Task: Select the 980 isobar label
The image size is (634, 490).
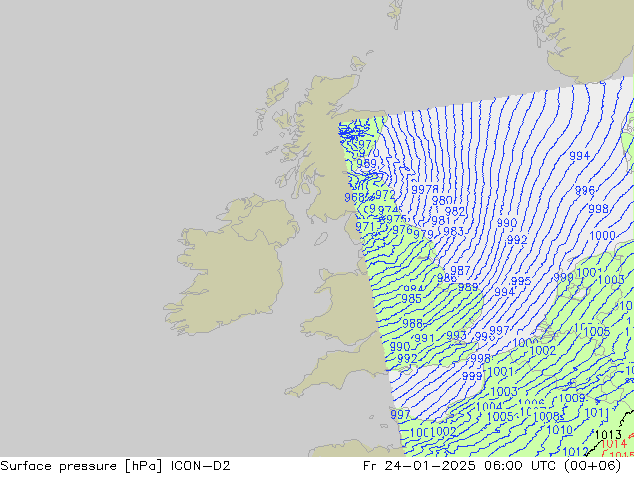Action: tap(442, 201)
